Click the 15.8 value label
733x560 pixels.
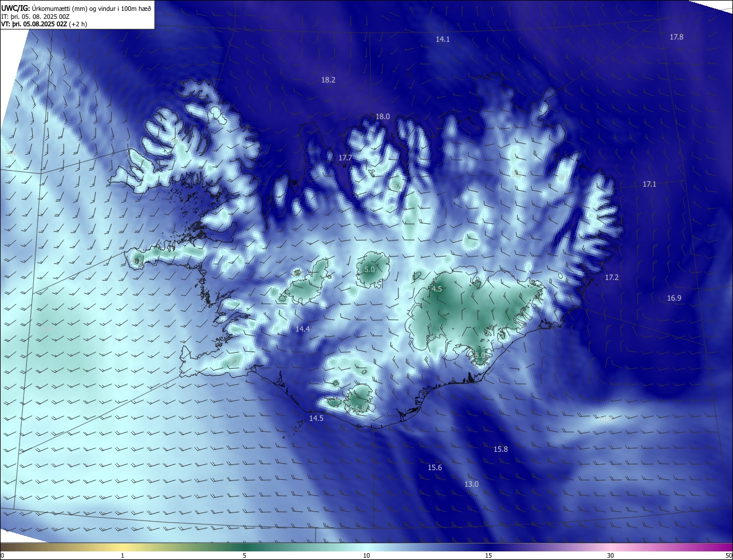coord(501,449)
